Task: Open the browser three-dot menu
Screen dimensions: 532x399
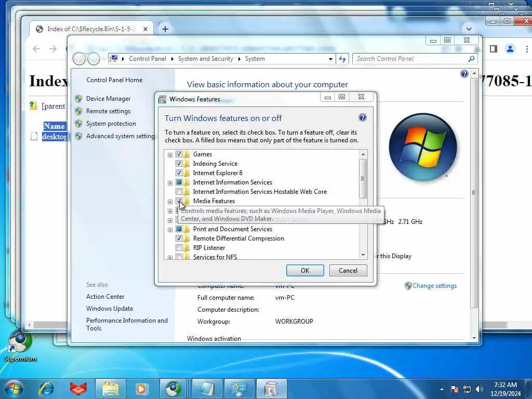Action: (x=527, y=49)
